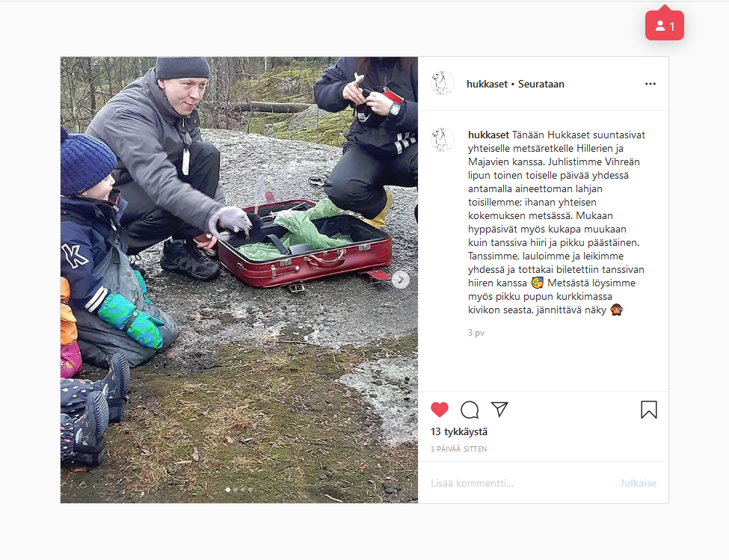Screen dimensions: 729x560
Task: Select the second carousel dot indicator
Action: (236, 490)
